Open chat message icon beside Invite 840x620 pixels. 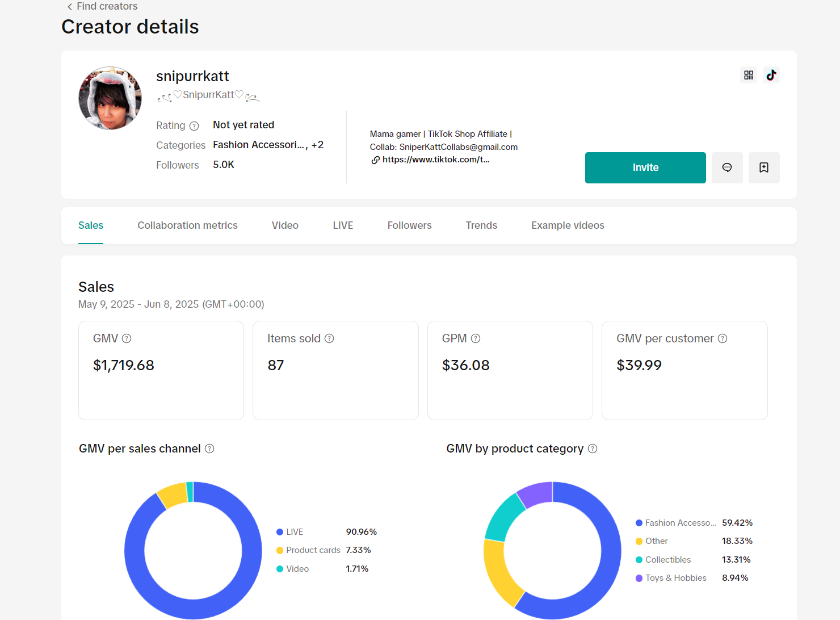[727, 167]
